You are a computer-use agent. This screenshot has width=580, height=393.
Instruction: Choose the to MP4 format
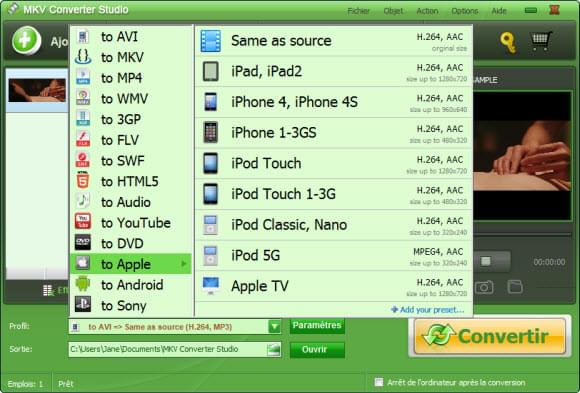(x=131, y=78)
